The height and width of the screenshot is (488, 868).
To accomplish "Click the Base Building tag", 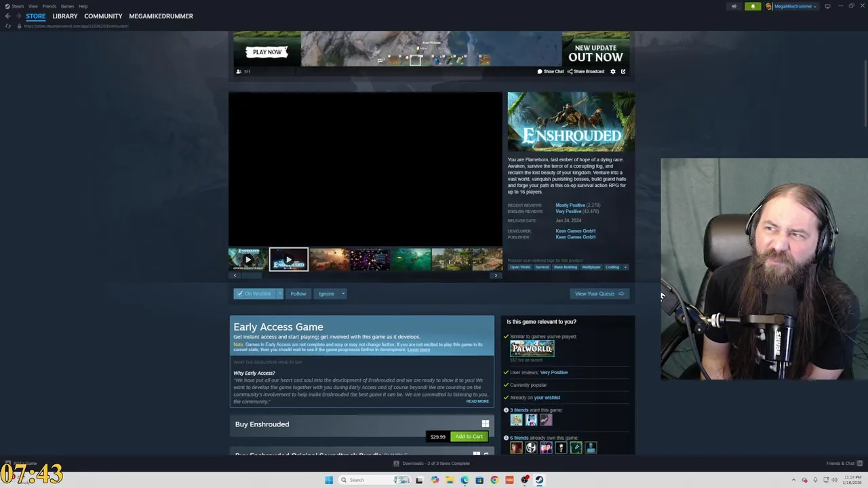I will pos(566,267).
